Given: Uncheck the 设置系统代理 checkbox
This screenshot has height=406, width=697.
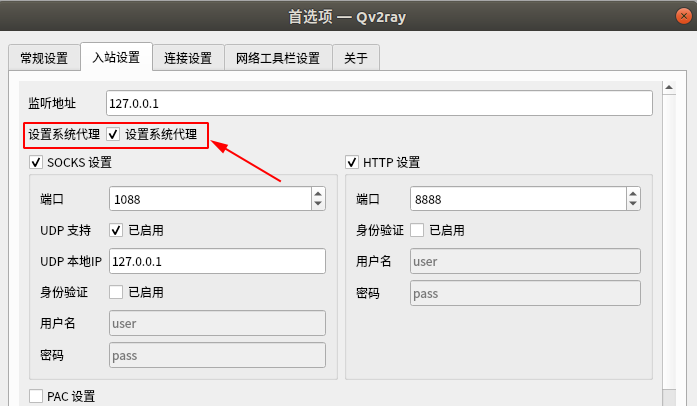Looking at the screenshot, I should point(113,134).
